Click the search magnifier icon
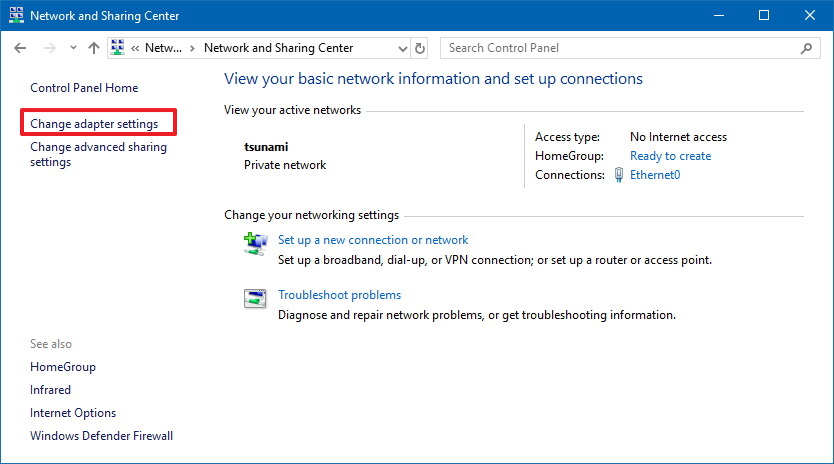This screenshot has height=464, width=834. tap(806, 48)
